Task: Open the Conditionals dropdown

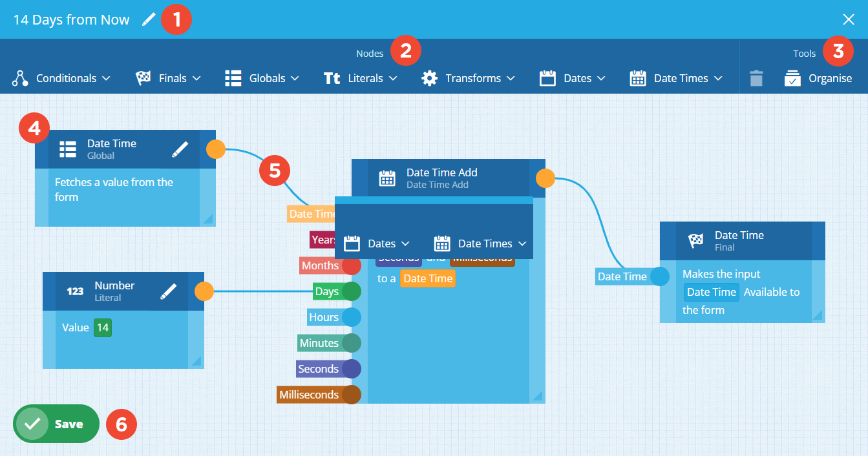Action: click(x=61, y=78)
